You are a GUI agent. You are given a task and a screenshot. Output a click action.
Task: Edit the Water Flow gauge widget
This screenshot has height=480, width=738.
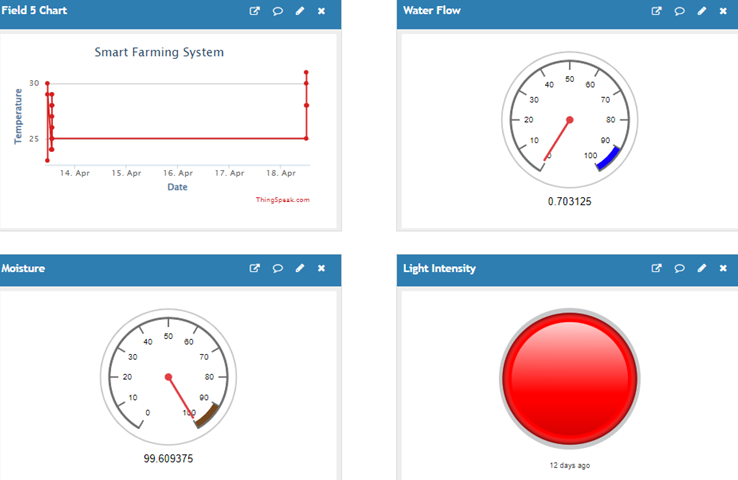pyautogui.click(x=702, y=11)
